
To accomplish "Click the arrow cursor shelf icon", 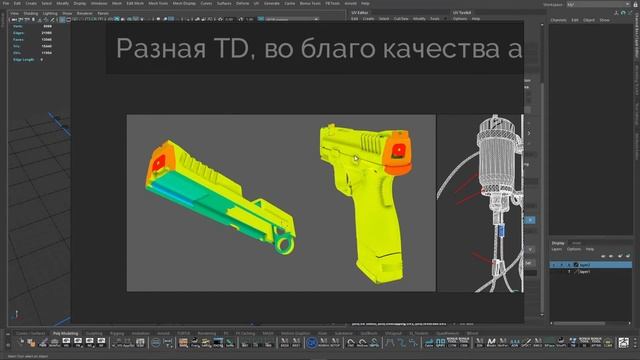I will point(21,342).
